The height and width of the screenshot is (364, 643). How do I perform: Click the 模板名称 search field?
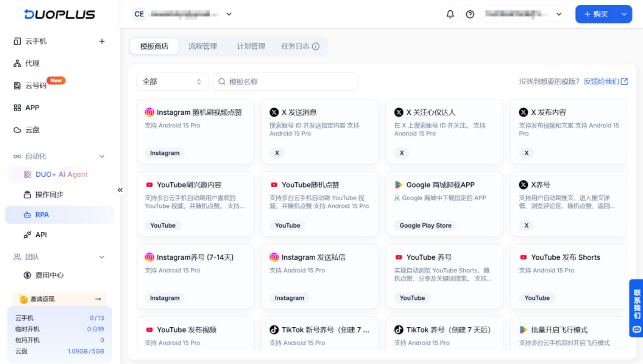[285, 82]
